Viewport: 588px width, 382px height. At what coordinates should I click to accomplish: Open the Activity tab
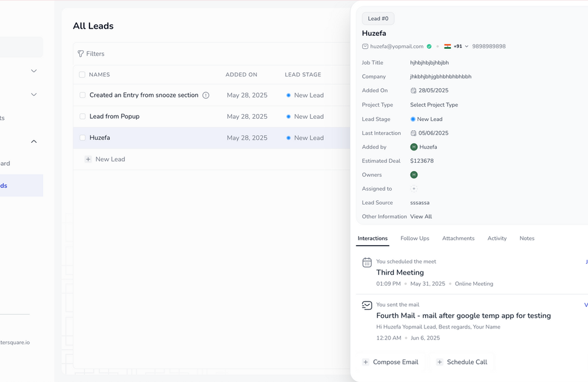497,239
